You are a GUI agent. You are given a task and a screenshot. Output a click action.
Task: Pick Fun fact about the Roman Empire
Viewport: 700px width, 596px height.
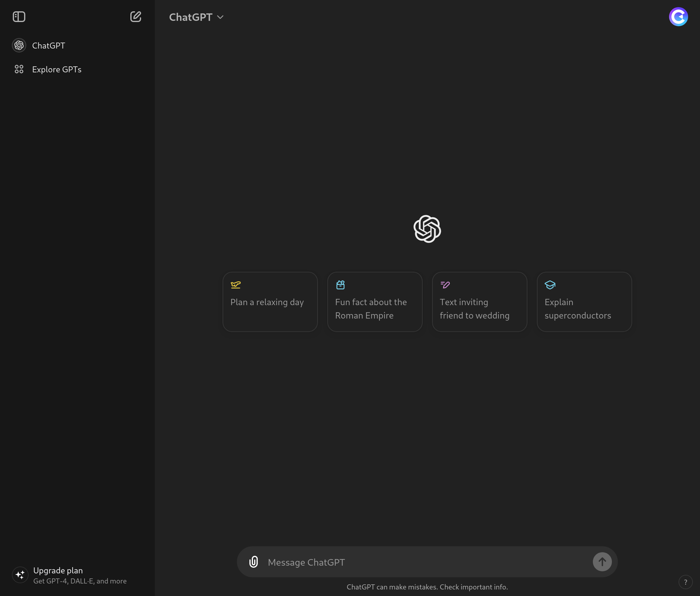click(x=375, y=302)
